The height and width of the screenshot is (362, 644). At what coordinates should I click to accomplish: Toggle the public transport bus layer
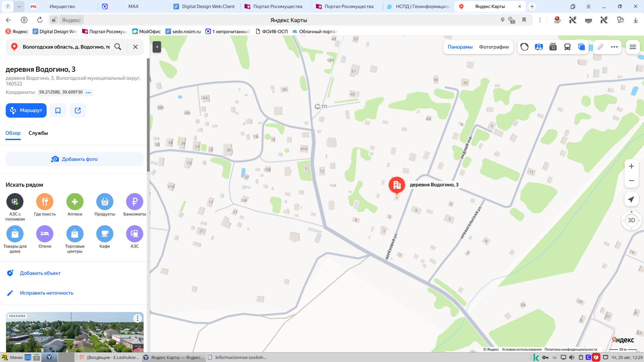[567, 47]
